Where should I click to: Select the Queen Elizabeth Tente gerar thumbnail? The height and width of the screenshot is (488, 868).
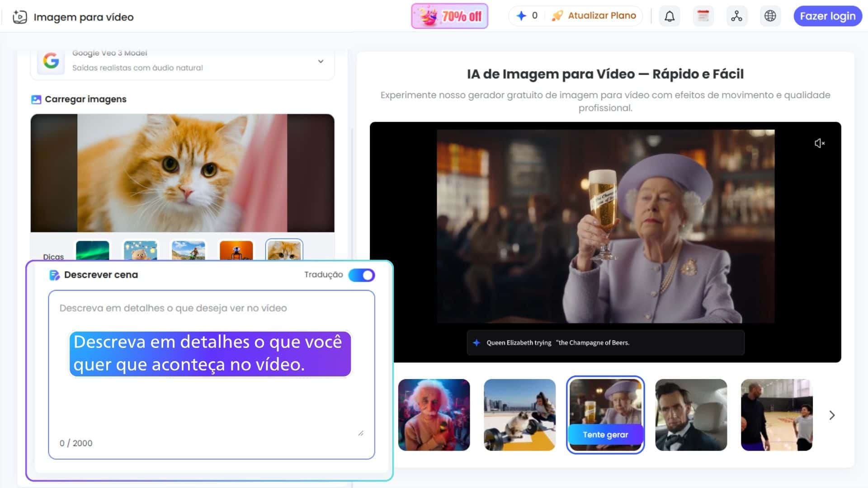click(605, 415)
